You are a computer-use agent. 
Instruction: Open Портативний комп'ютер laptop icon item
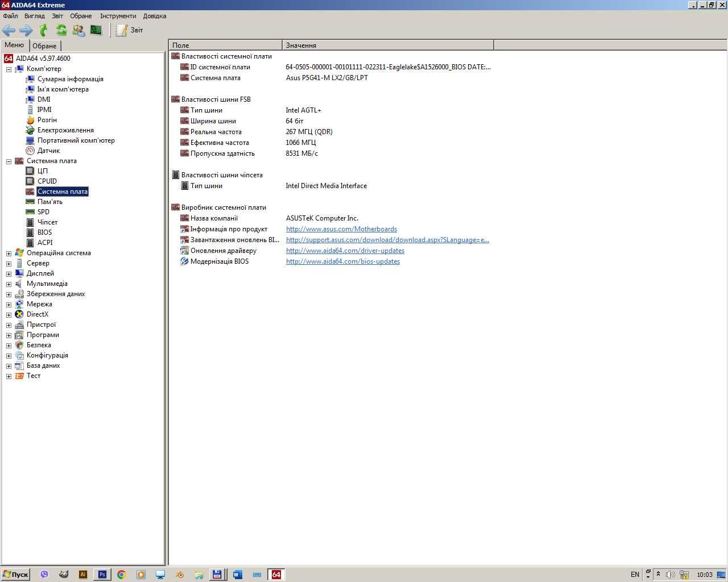click(30, 140)
